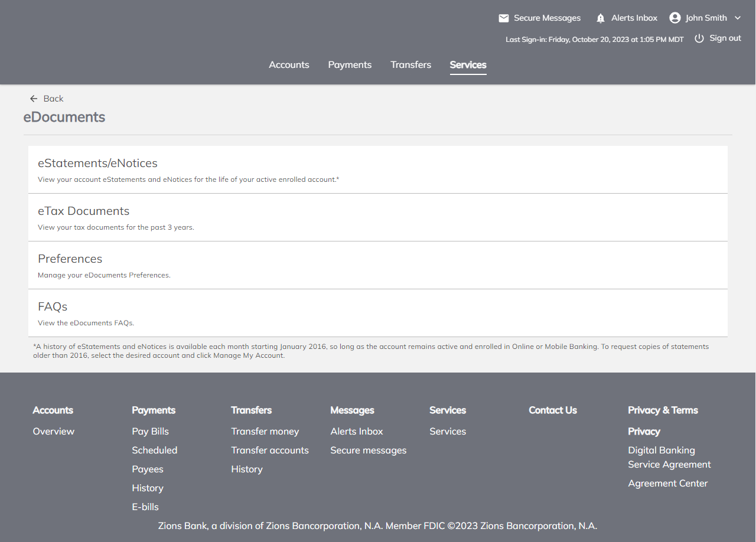Click the John Smith profile avatar icon
This screenshot has height=542, width=756.
(x=675, y=18)
